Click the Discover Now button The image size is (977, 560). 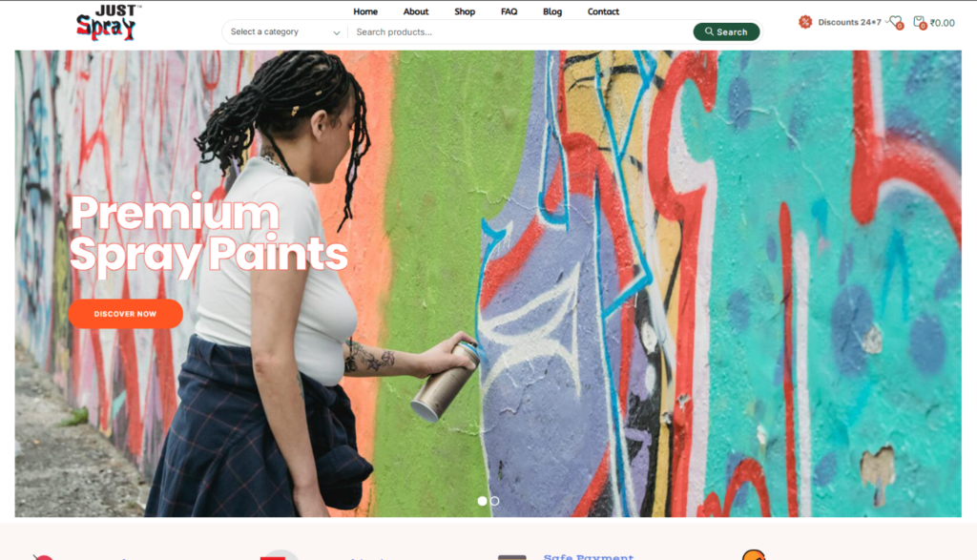[125, 314]
